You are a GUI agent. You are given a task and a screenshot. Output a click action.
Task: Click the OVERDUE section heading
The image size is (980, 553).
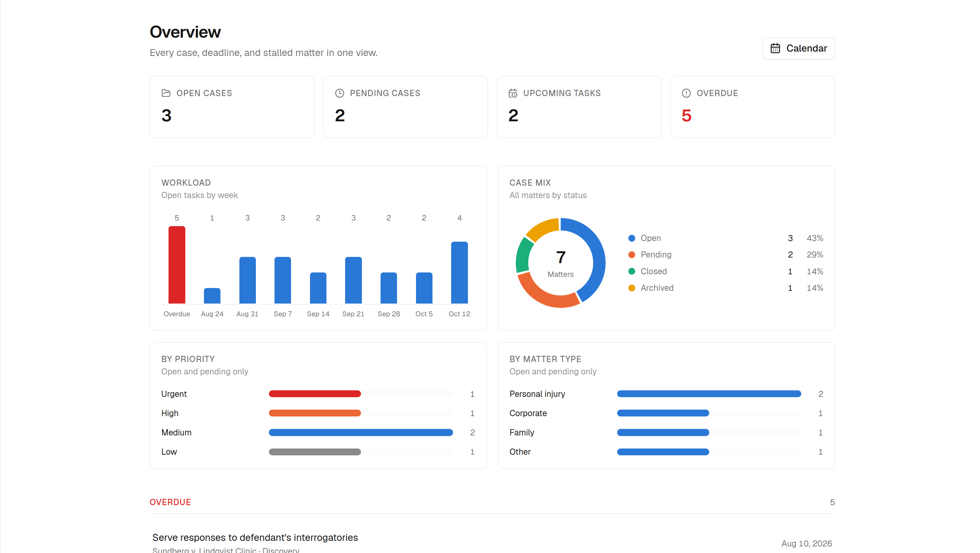point(170,502)
